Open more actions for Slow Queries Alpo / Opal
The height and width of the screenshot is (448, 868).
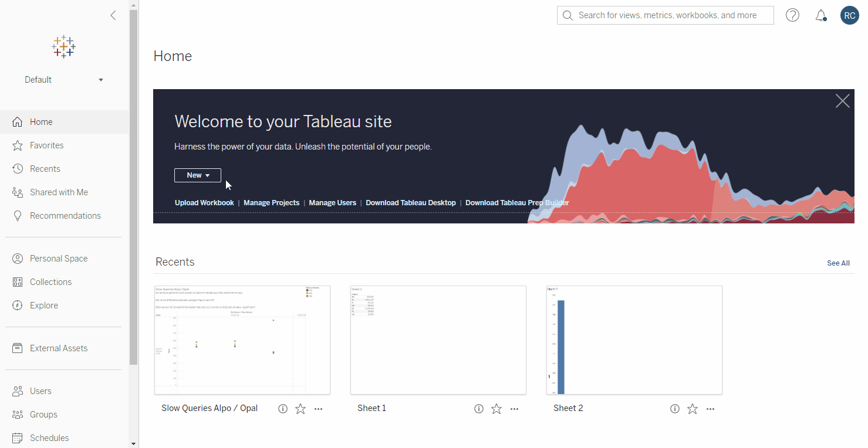319,409
